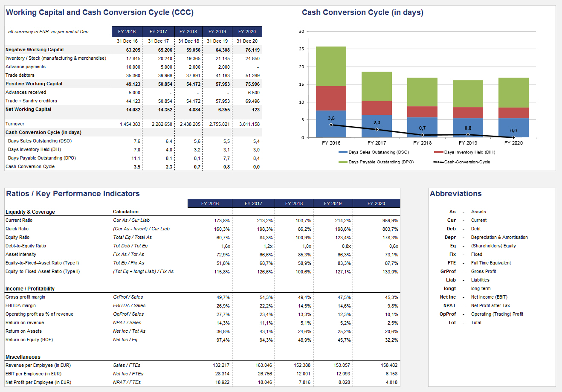562x392 pixels.
Task: Click the FY 2020 header in Working Capital table
Action: click(247, 32)
